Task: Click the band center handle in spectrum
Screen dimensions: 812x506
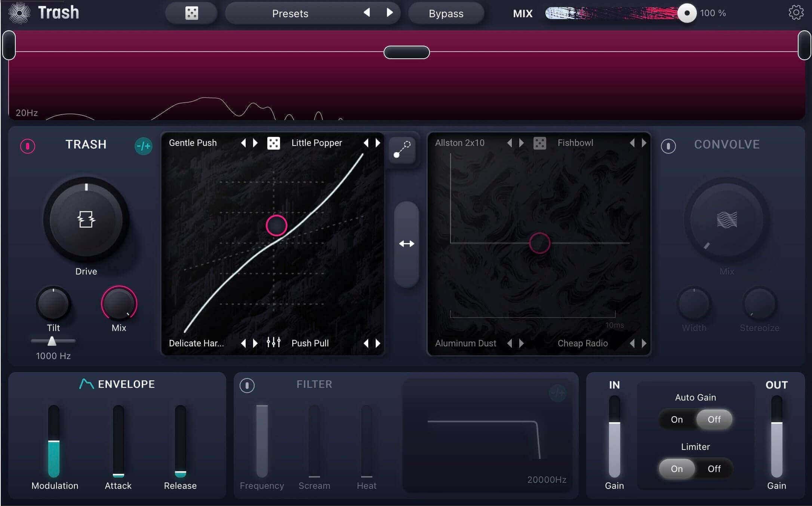Action: coord(406,52)
